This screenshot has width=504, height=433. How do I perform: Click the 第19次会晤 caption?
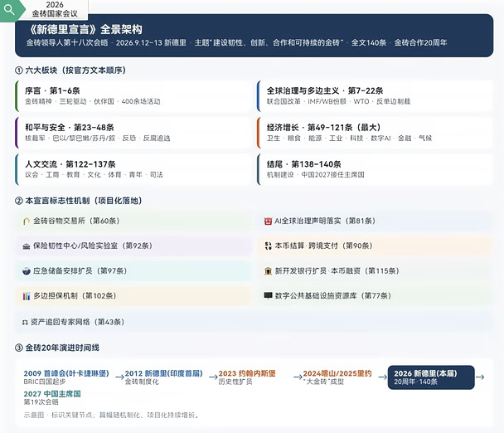[41, 402]
